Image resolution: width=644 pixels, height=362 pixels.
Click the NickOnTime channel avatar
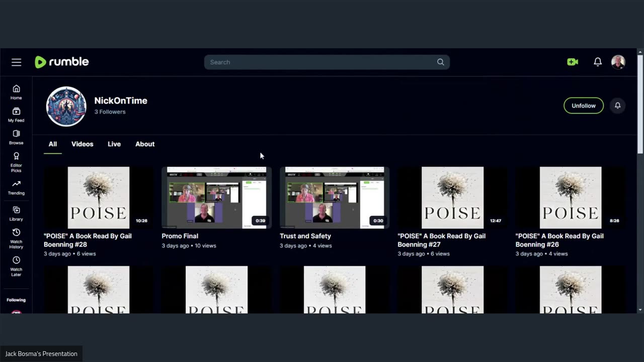click(x=66, y=106)
